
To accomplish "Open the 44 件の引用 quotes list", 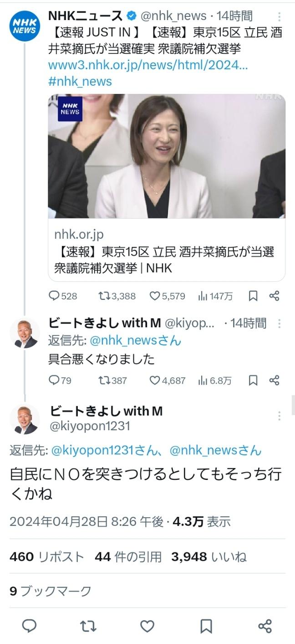I will pyautogui.click(x=128, y=556).
